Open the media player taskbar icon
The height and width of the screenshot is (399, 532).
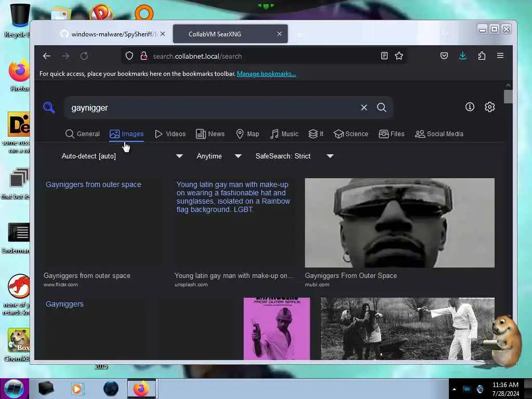coord(77,389)
